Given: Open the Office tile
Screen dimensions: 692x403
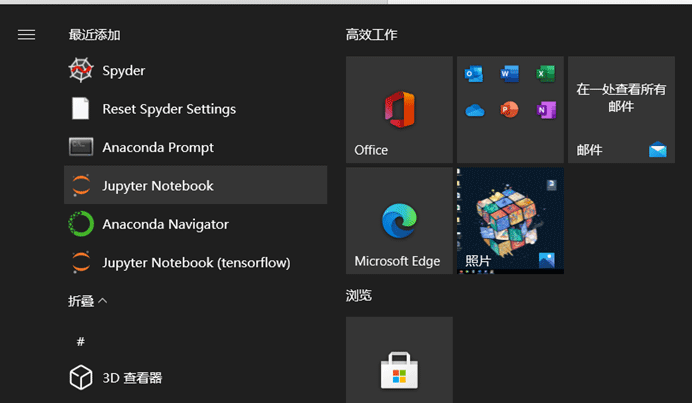Looking at the screenshot, I should coord(399,109).
